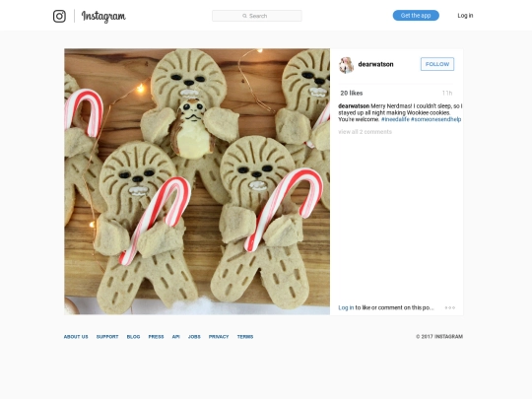
Task: Click the search magnifier icon
Action: (244, 16)
